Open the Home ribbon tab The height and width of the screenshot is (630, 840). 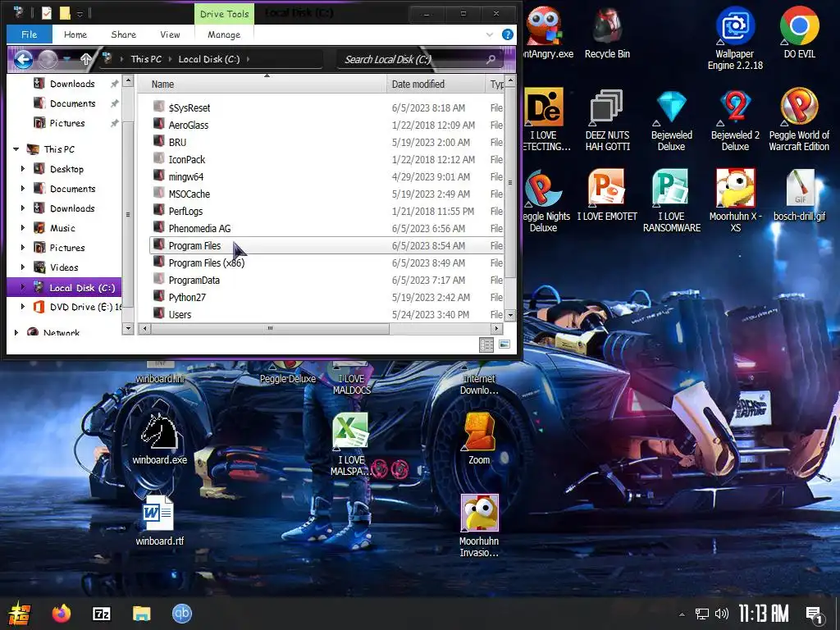coord(75,34)
